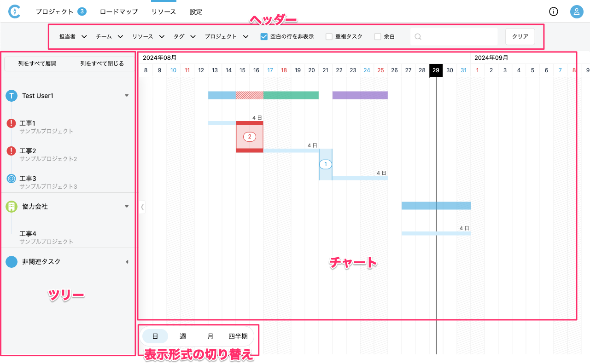This screenshot has width=590, height=364.
Task: Open the 担当者 filter dropdown
Action: click(72, 37)
